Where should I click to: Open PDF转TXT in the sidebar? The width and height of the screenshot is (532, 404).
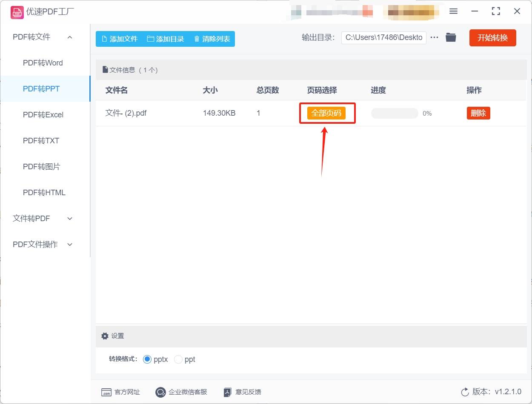[x=41, y=141]
